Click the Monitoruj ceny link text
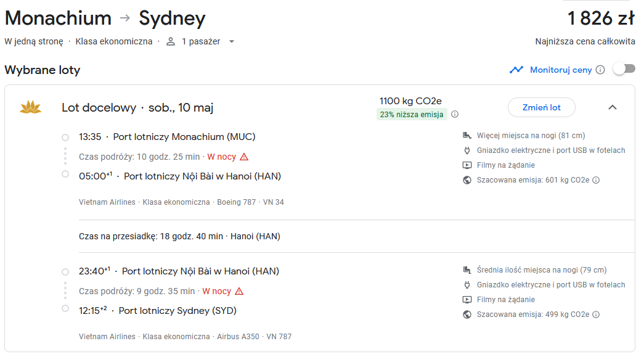Image resolution: width=644 pixels, height=362 pixels. [x=561, y=70]
